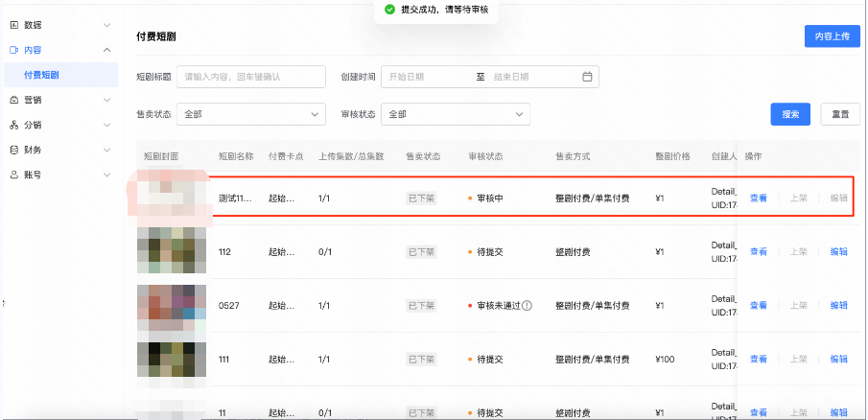Click 查看 for the 112 row
The width and height of the screenshot is (868, 420).
[759, 252]
